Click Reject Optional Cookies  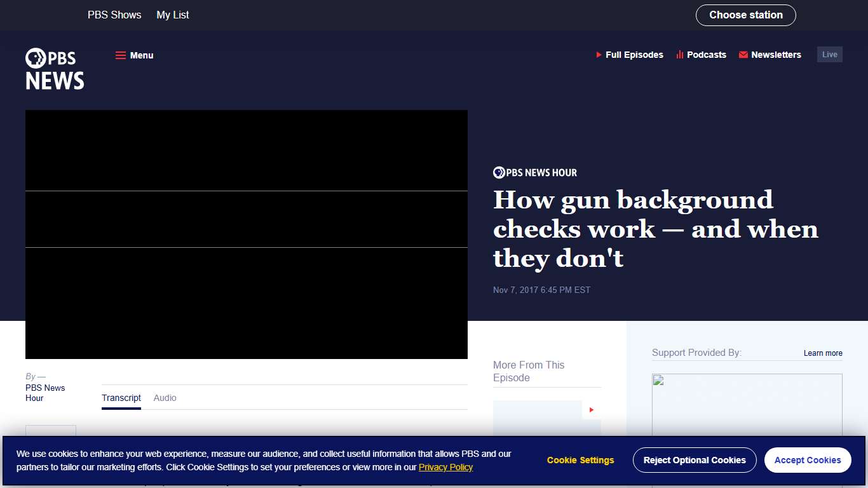click(695, 459)
